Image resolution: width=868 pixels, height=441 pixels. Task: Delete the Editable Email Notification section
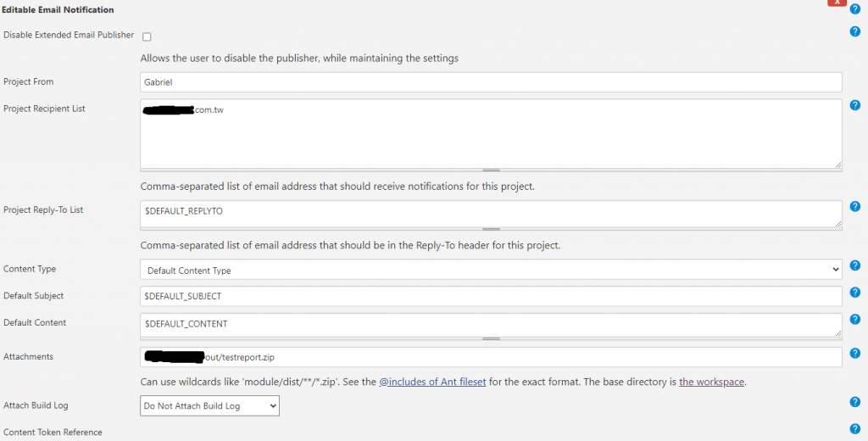837,3
